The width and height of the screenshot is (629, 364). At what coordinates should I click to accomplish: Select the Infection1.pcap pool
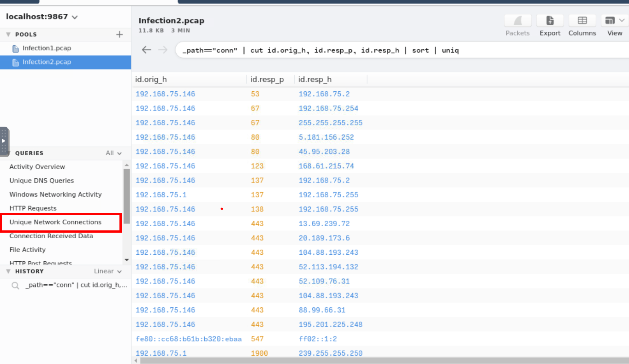47,48
